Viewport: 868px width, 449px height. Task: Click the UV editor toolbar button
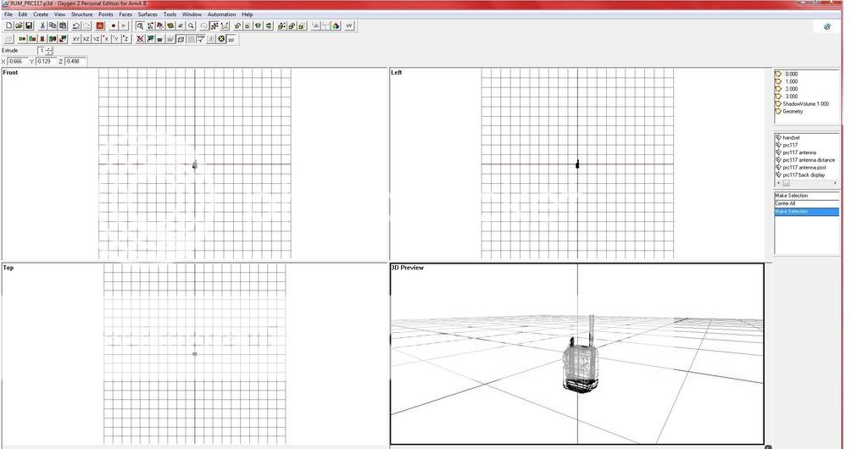click(349, 26)
